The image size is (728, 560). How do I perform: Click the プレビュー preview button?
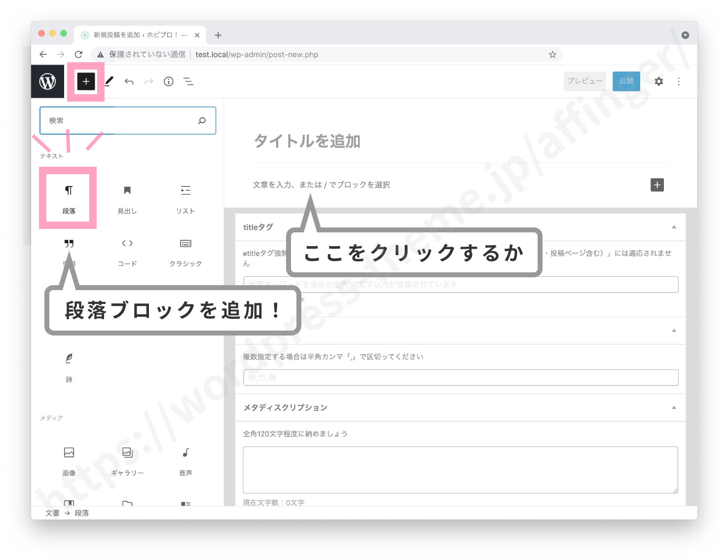[584, 81]
